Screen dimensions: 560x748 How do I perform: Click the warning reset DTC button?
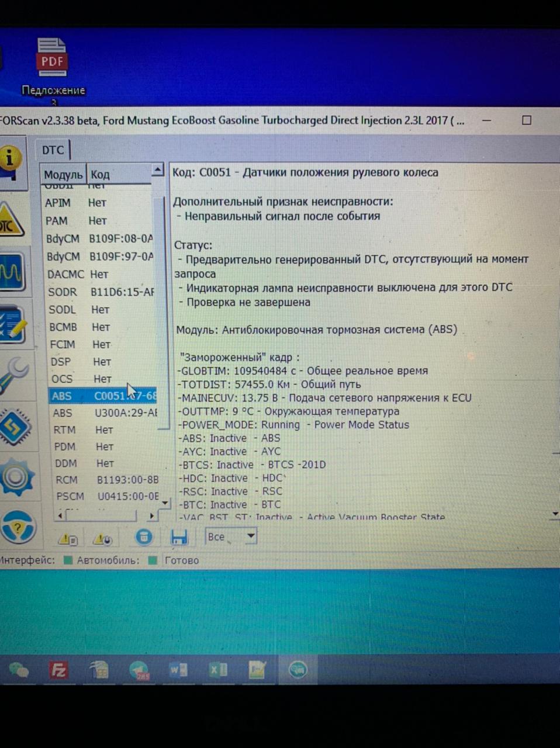point(103,539)
